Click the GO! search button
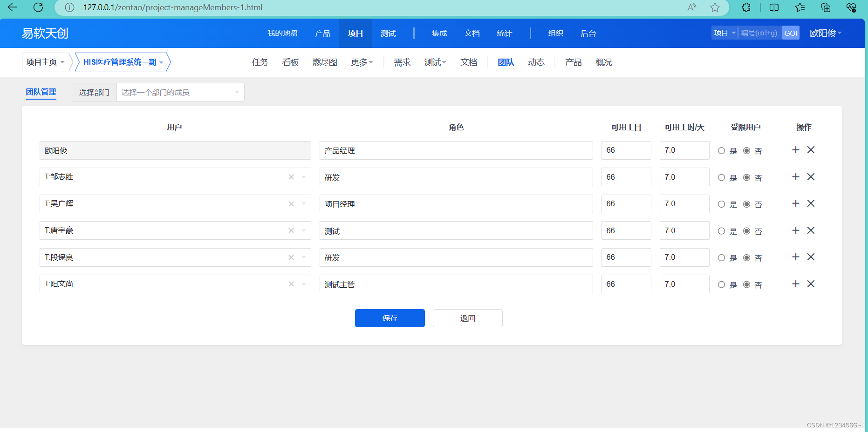Screen dimensions: 868x432 coord(791,33)
